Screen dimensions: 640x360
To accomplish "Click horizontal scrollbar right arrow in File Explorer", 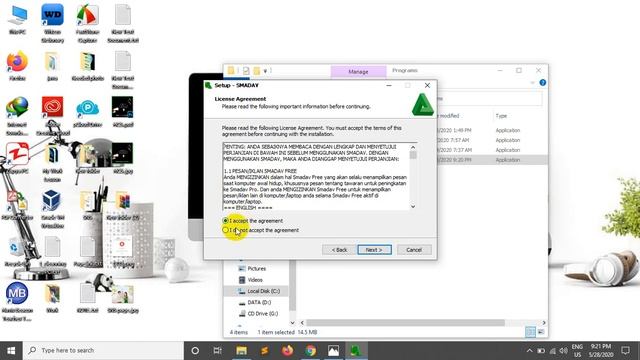I will (x=544, y=323).
